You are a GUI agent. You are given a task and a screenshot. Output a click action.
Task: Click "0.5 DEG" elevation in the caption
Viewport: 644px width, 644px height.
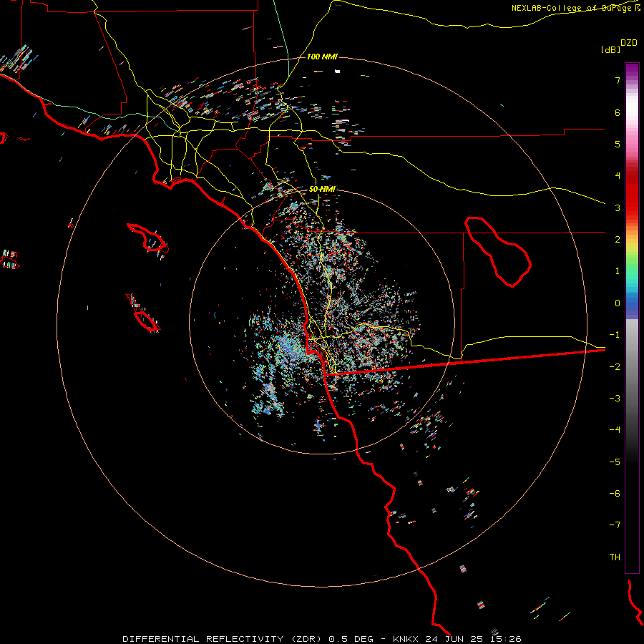pyautogui.click(x=351, y=639)
